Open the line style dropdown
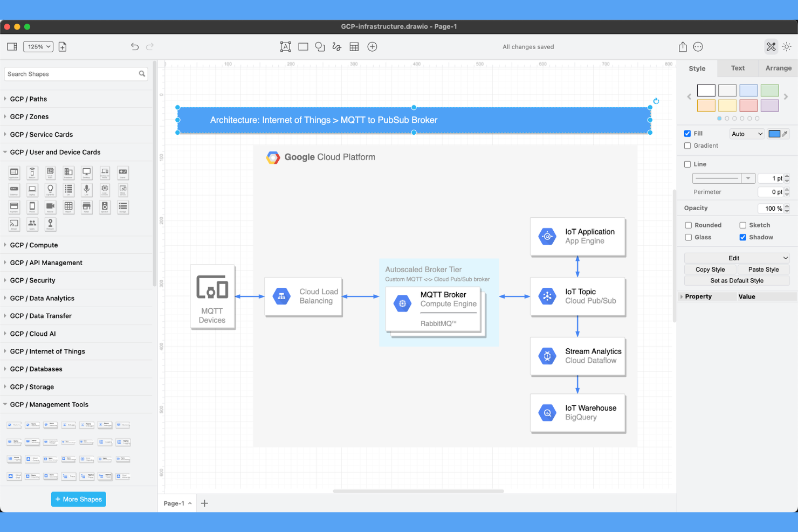The height and width of the screenshot is (532, 798). pos(723,178)
